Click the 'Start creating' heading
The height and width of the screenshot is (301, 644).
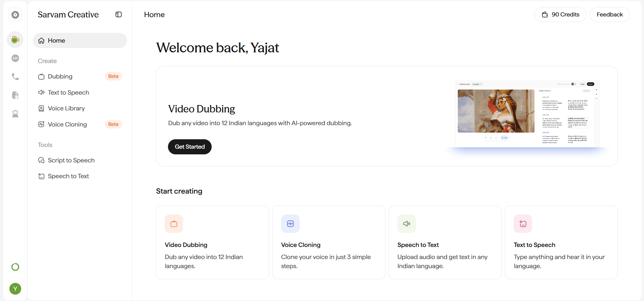(x=179, y=191)
